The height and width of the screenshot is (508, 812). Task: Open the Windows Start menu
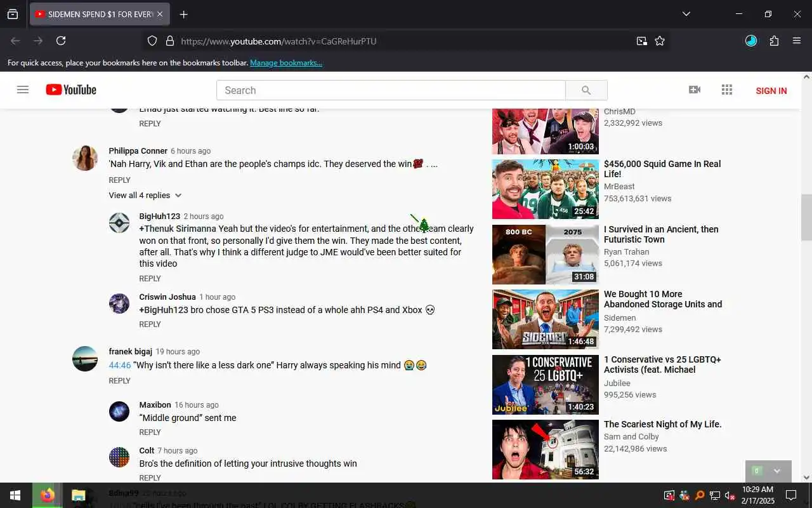pos(15,495)
